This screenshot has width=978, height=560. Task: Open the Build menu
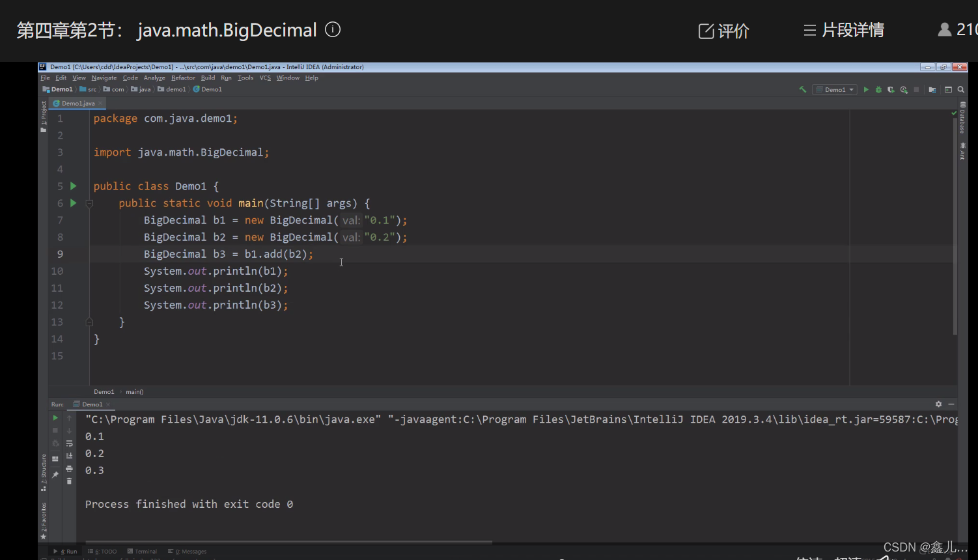click(208, 78)
